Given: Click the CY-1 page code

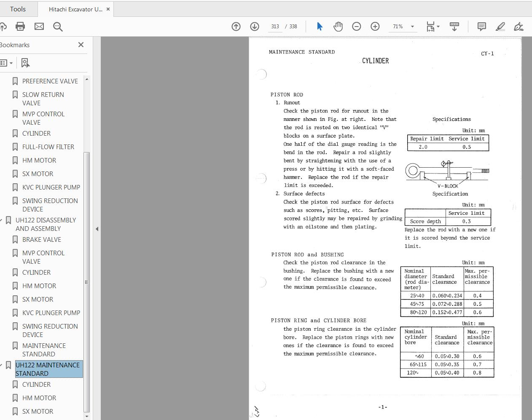Looking at the screenshot, I should [x=487, y=54].
